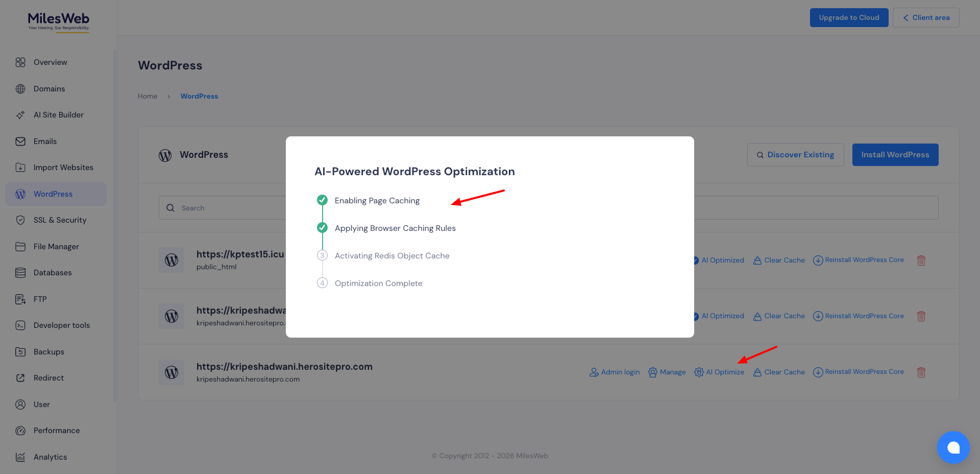Open Manage for kripeshadwani.herositepro.com
The width and height of the screenshot is (980, 474).
click(x=667, y=372)
